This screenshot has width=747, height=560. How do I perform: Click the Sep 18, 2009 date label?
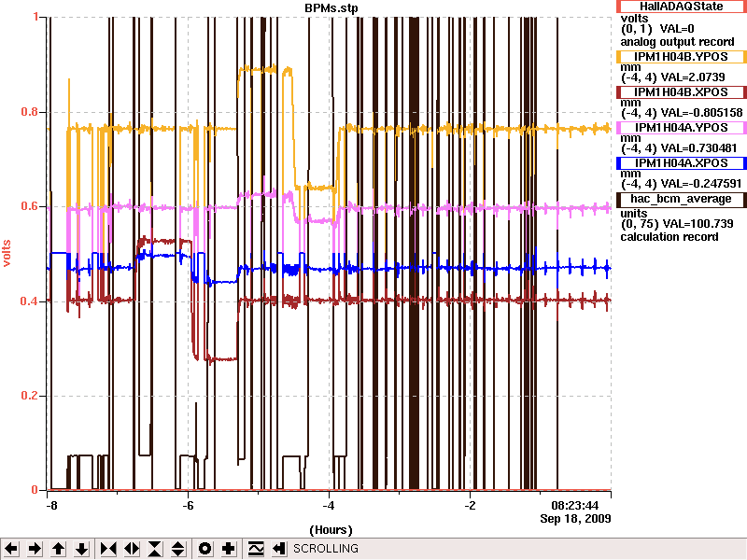[575, 518]
